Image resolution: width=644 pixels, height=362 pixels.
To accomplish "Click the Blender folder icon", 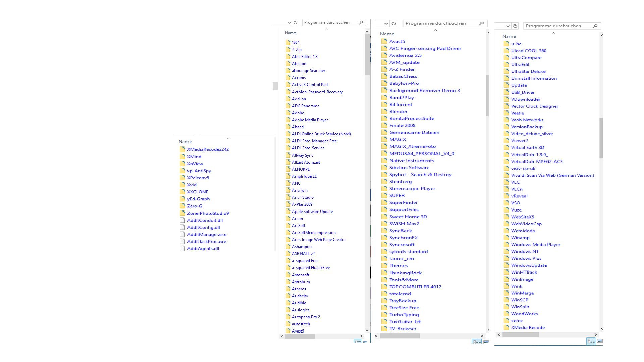I will 384,112.
